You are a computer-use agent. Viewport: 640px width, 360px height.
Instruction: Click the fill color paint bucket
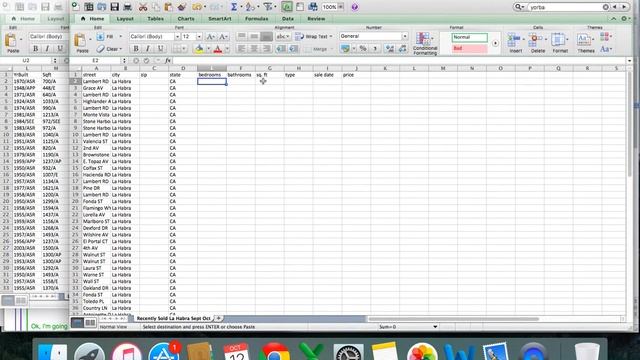(199, 49)
